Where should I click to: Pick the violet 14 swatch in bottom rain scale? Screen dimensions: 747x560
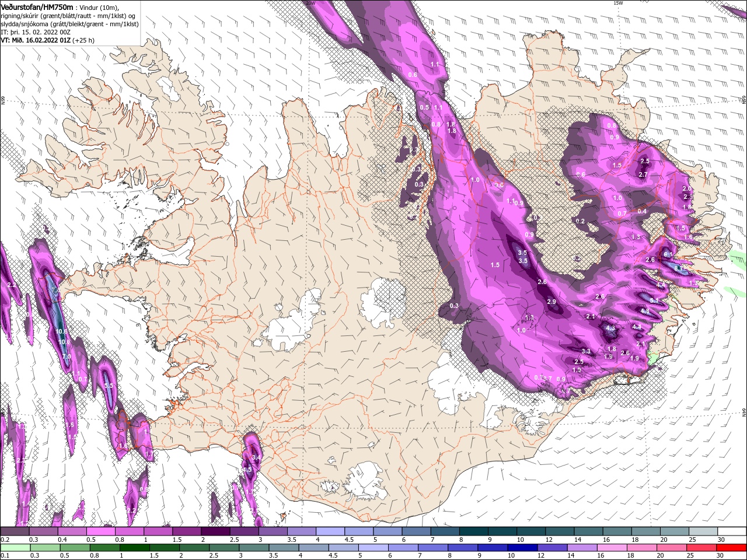point(582,548)
